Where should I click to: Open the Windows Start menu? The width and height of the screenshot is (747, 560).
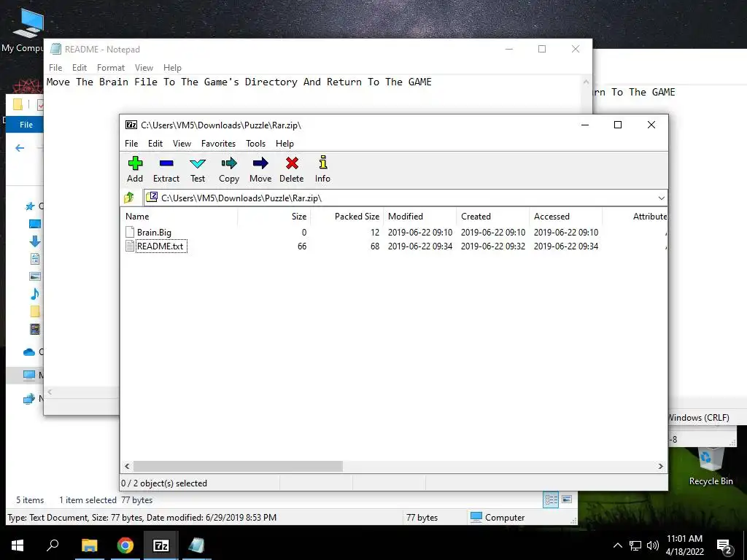click(18, 545)
